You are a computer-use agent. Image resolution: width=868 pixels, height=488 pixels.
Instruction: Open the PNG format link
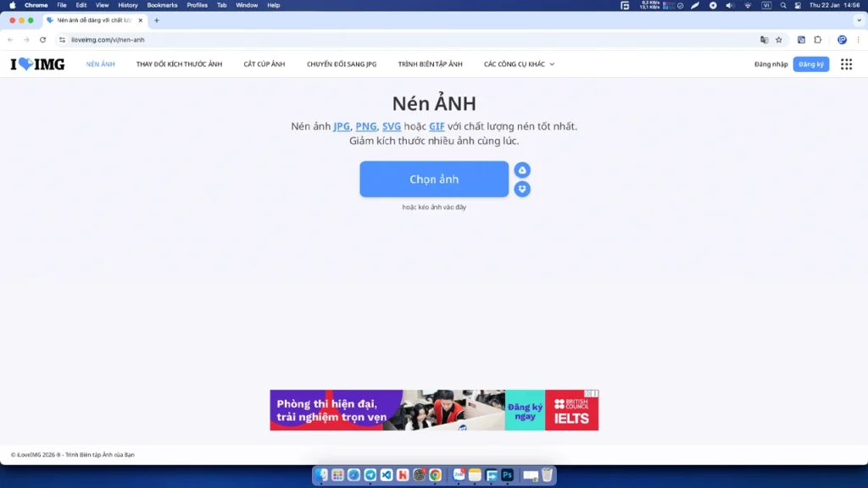pos(365,126)
